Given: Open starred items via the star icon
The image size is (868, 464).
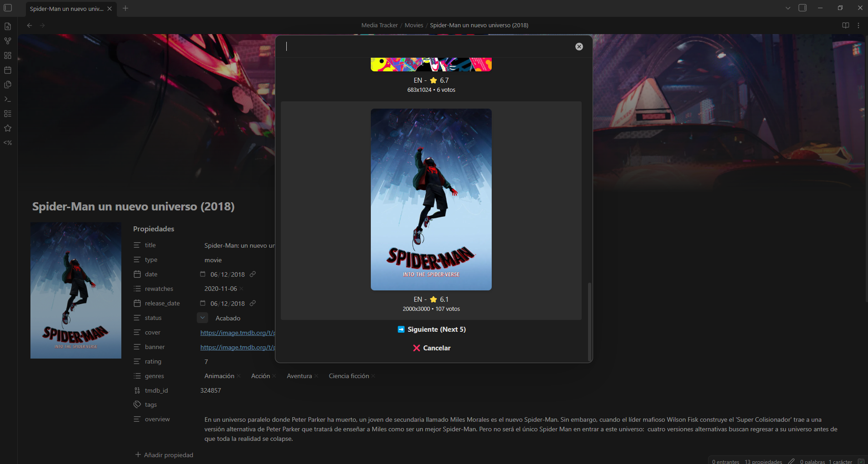Looking at the screenshot, I should click(7, 128).
